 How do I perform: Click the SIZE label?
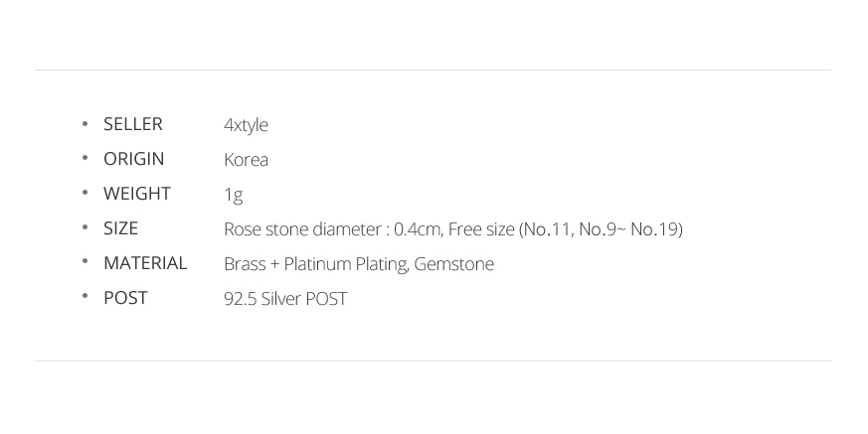[x=120, y=228]
